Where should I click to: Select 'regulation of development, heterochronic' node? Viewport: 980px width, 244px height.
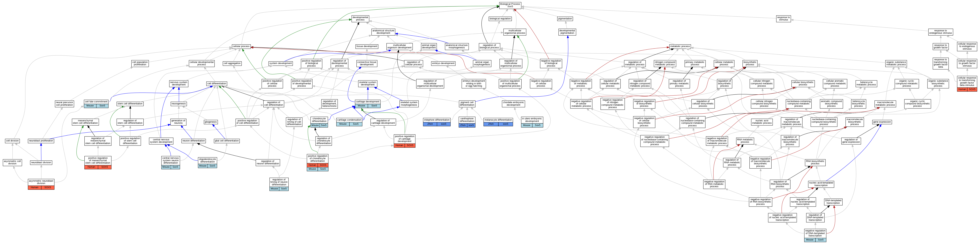point(329,103)
